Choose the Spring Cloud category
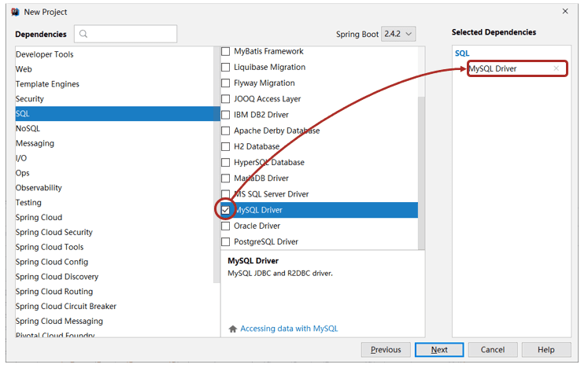This screenshot has height=368, width=588. pyautogui.click(x=39, y=217)
